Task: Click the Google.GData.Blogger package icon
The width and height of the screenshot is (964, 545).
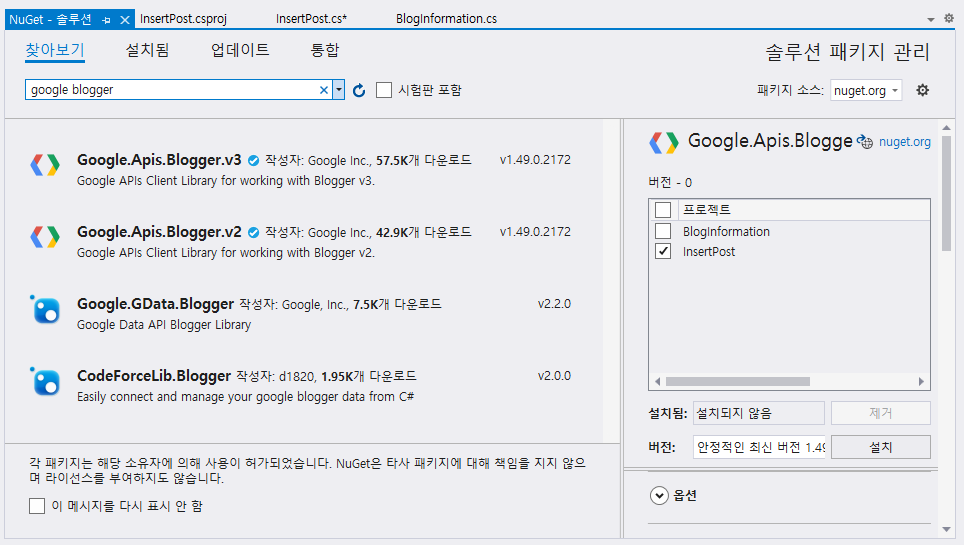Action: tap(45, 309)
